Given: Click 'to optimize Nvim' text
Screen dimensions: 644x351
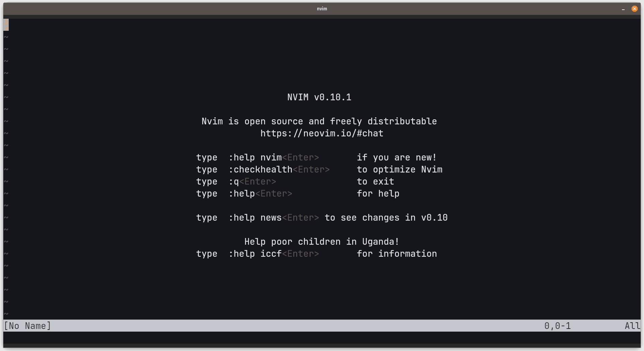Looking at the screenshot, I should [400, 169].
